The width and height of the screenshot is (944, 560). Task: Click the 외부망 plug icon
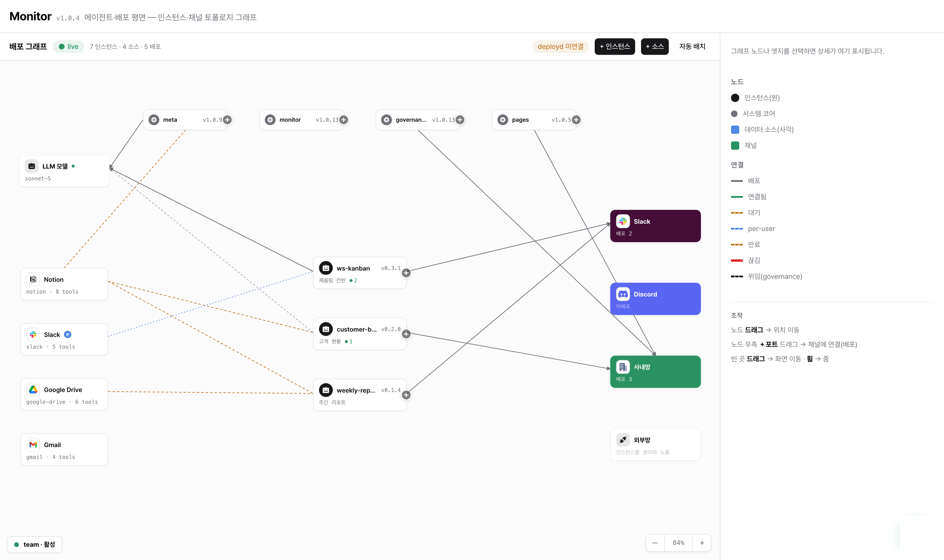623,440
